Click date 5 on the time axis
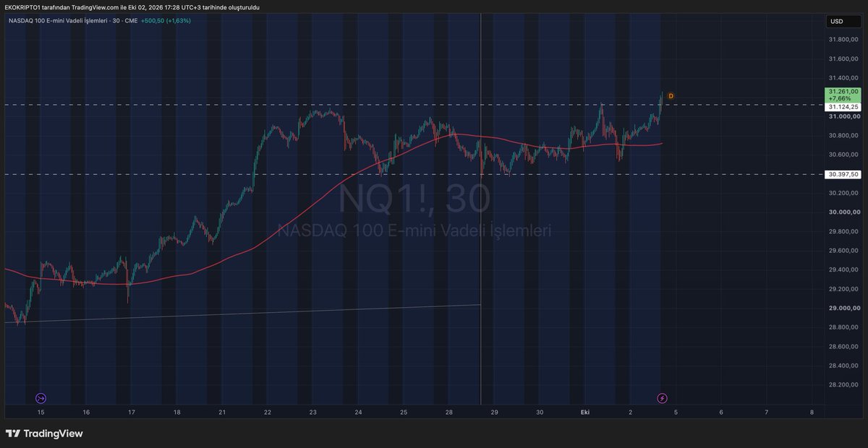Image resolution: width=868 pixels, height=448 pixels. tap(676, 413)
